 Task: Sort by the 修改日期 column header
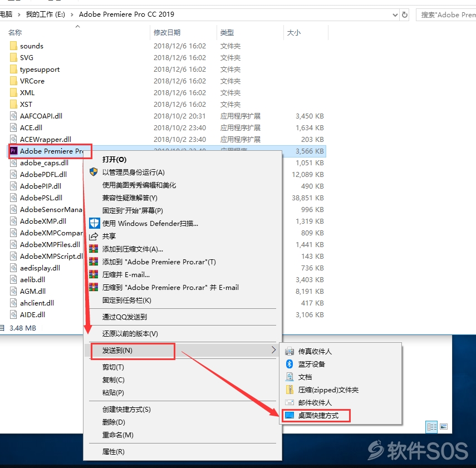(167, 32)
